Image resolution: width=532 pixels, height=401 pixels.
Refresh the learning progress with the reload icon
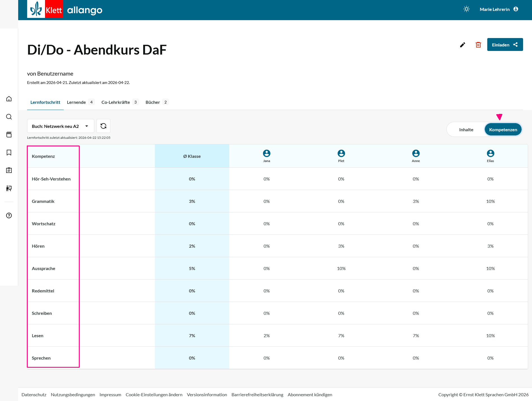pyautogui.click(x=103, y=126)
